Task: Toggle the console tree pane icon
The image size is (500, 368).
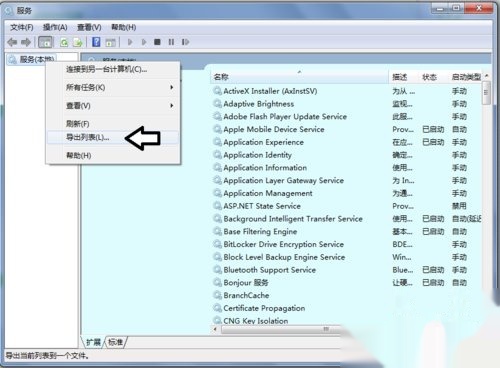Action: pos(45,42)
